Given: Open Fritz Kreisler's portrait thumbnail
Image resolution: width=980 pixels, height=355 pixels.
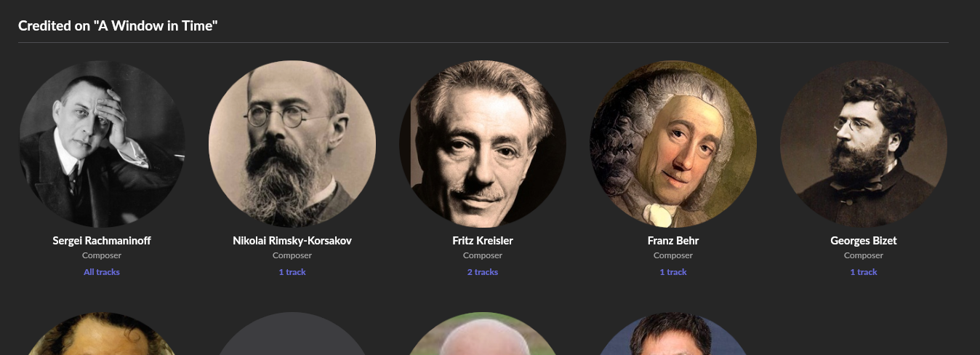Looking at the screenshot, I should click(483, 144).
